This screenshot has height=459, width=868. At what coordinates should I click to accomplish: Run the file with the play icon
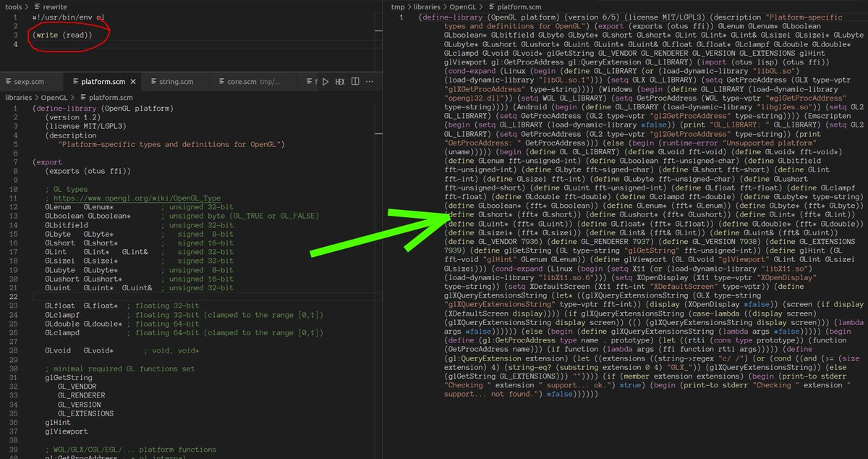325,82
